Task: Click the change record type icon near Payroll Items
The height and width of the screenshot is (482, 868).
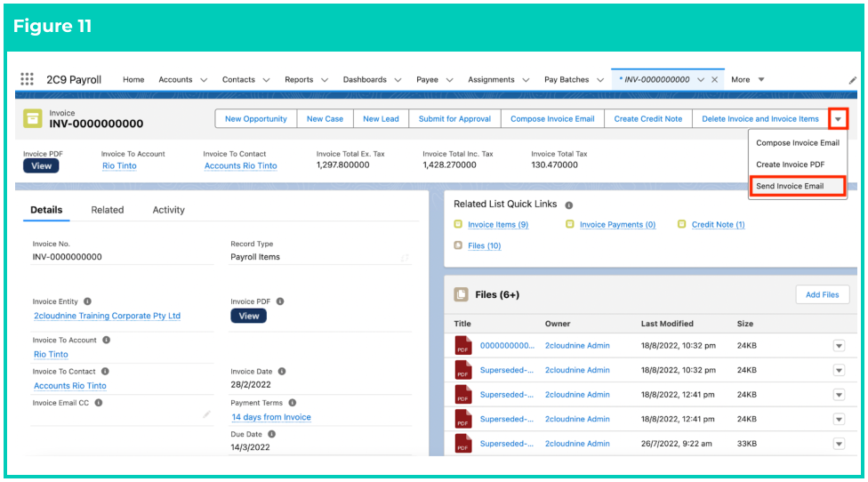Action: click(x=405, y=257)
